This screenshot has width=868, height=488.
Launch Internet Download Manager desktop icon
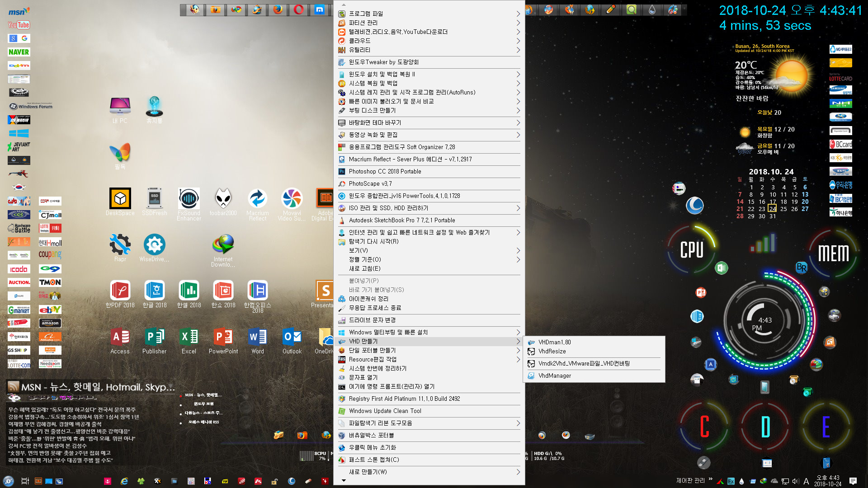[223, 250]
